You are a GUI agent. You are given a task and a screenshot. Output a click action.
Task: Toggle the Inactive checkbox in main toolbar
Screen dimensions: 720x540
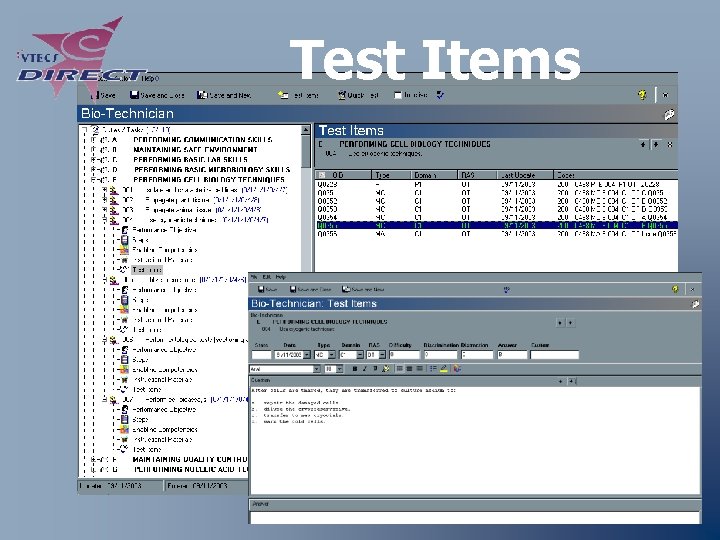click(398, 95)
